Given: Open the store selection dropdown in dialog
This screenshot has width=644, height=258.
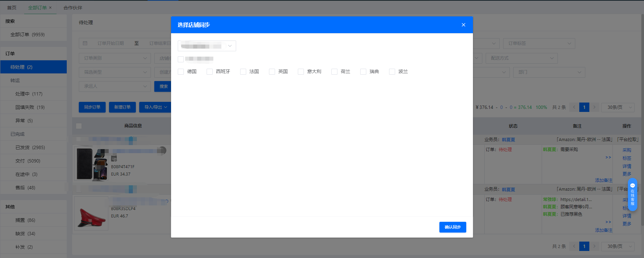Looking at the screenshot, I should click(x=207, y=46).
